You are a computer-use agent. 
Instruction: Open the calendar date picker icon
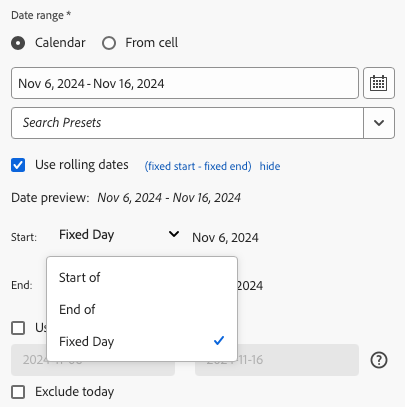coord(379,83)
